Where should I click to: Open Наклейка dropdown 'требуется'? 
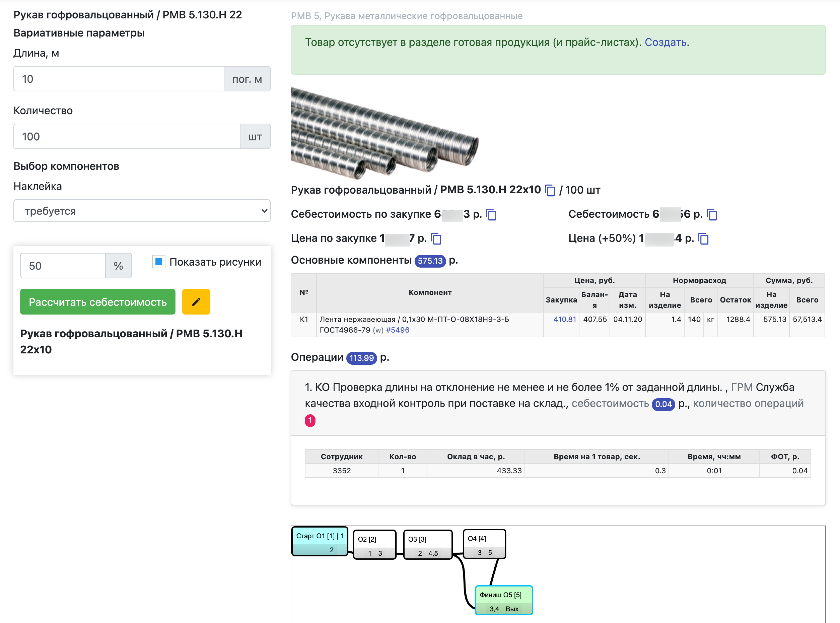(x=142, y=211)
